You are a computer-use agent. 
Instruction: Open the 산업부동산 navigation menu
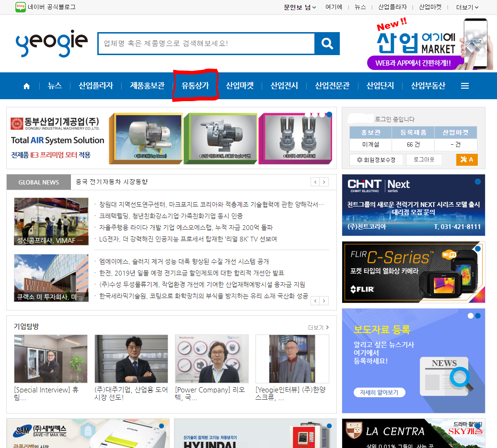coord(428,86)
